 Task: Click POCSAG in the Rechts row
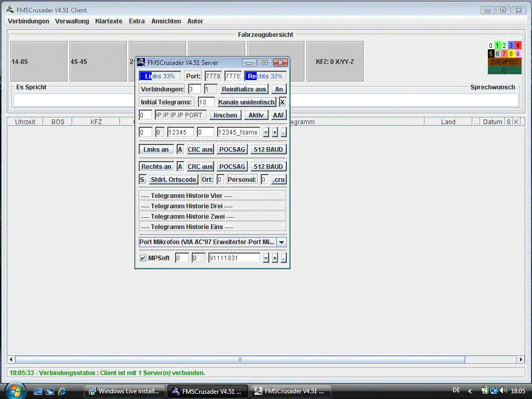pos(232,167)
